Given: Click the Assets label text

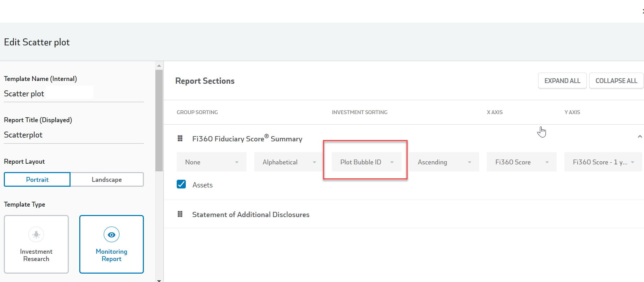Looking at the screenshot, I should 203,185.
